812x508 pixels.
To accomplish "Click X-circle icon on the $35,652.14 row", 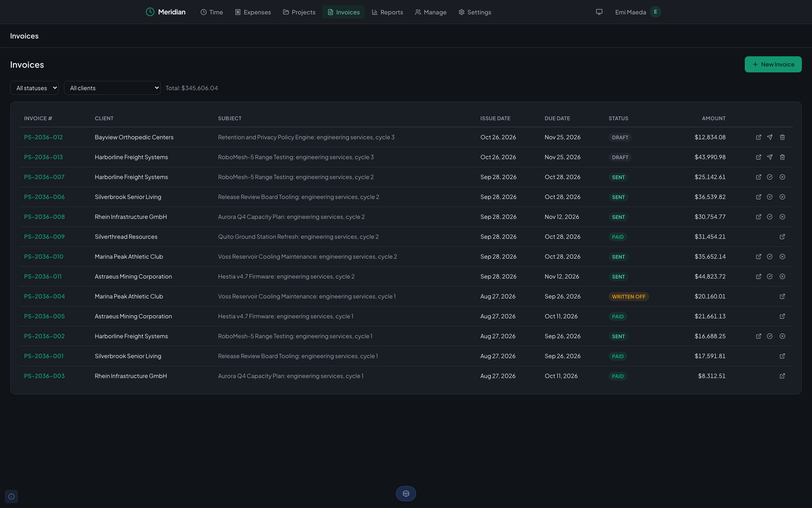I will [782, 257].
